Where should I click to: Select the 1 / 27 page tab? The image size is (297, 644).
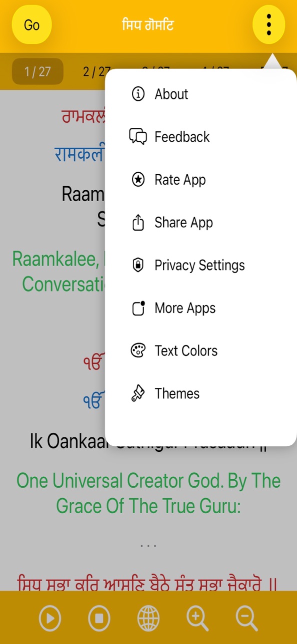point(38,71)
